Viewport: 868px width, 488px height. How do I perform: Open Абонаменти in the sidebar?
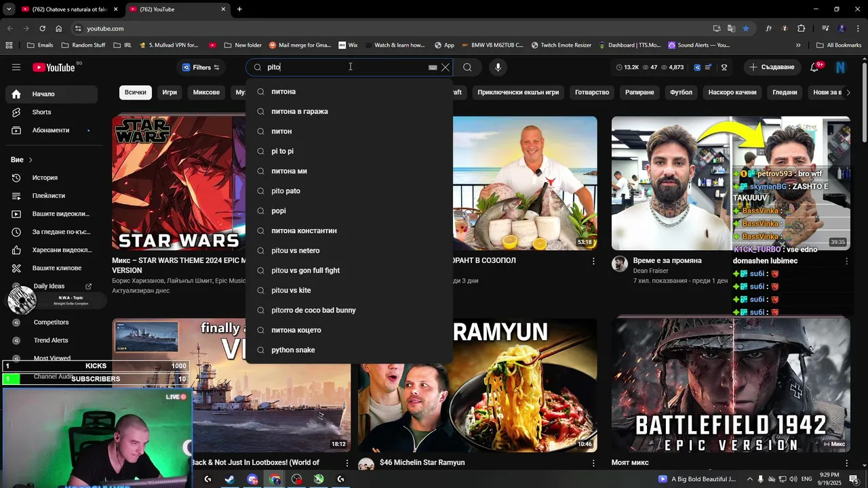[x=52, y=130]
